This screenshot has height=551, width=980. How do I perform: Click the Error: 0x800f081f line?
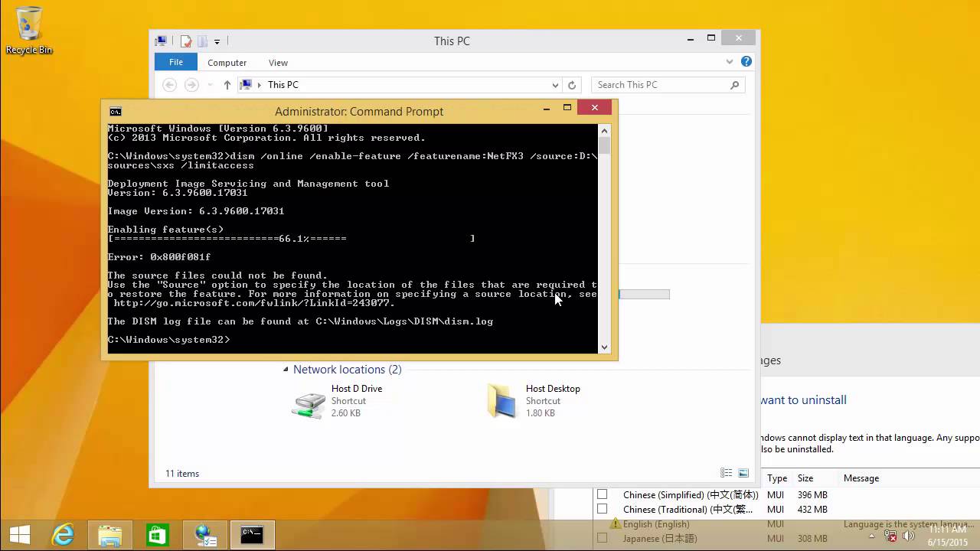click(x=159, y=257)
